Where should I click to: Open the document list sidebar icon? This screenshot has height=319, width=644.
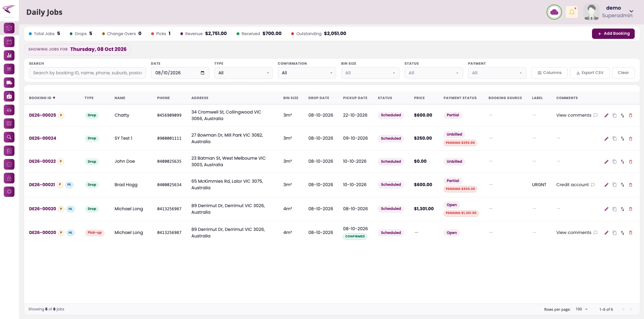[9, 151]
